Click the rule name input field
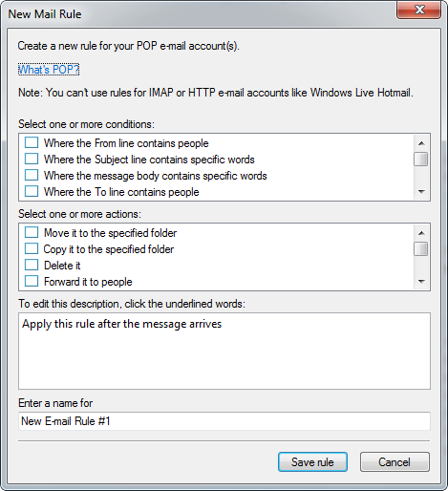The image size is (448, 491). pos(224,421)
